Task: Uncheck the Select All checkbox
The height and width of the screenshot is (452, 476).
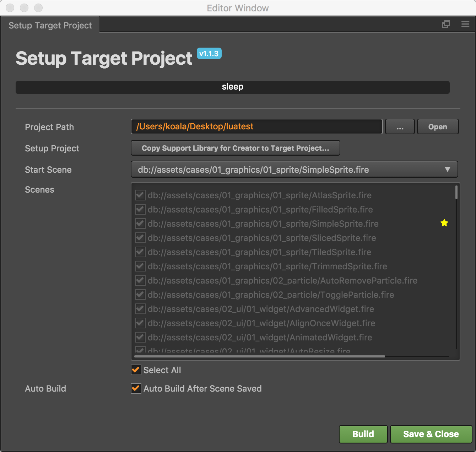Action: (136, 370)
